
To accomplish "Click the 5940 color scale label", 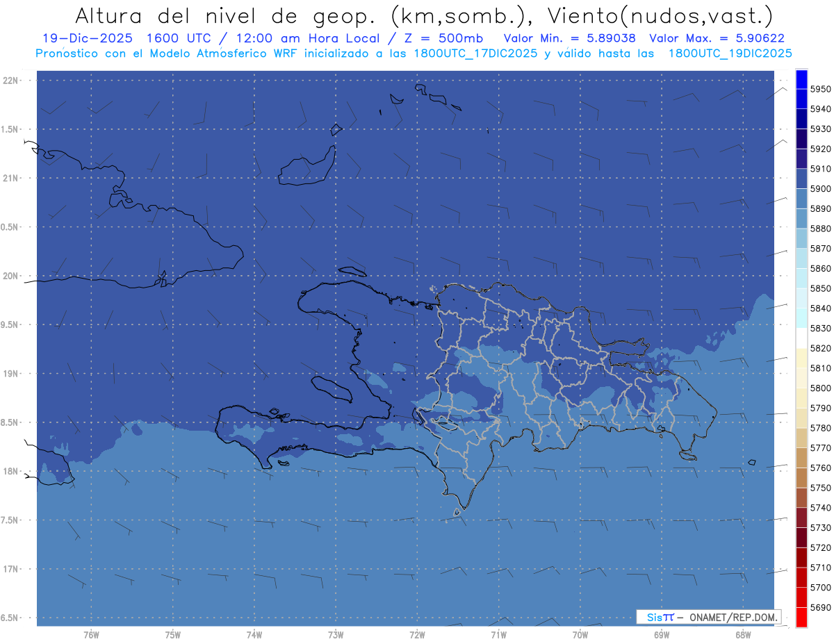I will pos(820,109).
